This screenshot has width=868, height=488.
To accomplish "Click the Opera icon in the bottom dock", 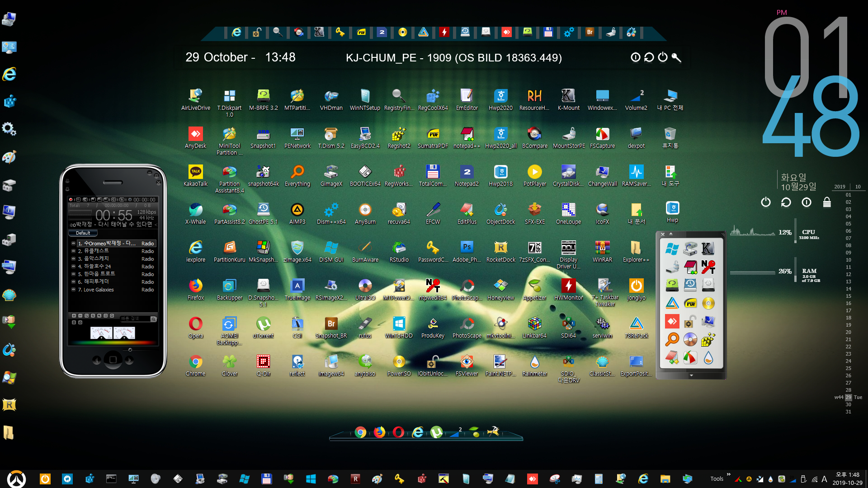I will point(398,432).
